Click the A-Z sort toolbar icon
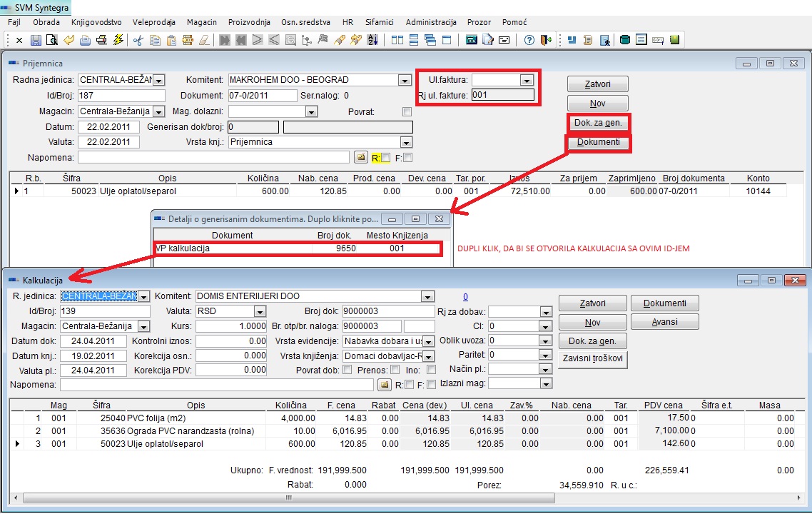812x514 pixels. pyautogui.click(x=372, y=40)
